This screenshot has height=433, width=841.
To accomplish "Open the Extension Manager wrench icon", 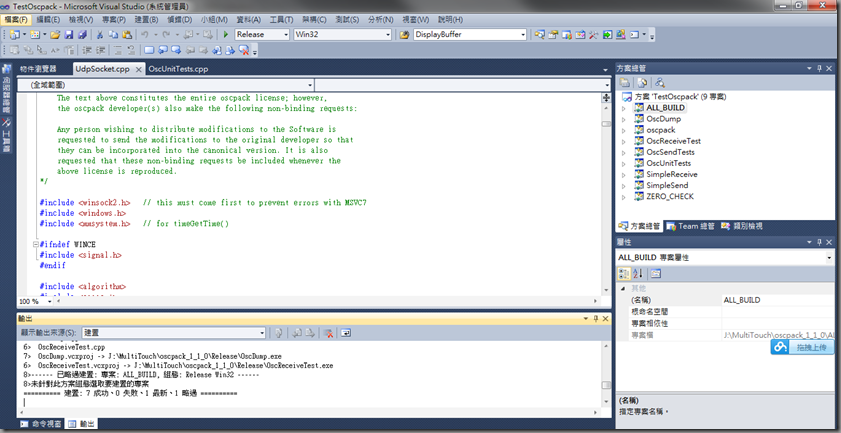I will click(593, 34).
